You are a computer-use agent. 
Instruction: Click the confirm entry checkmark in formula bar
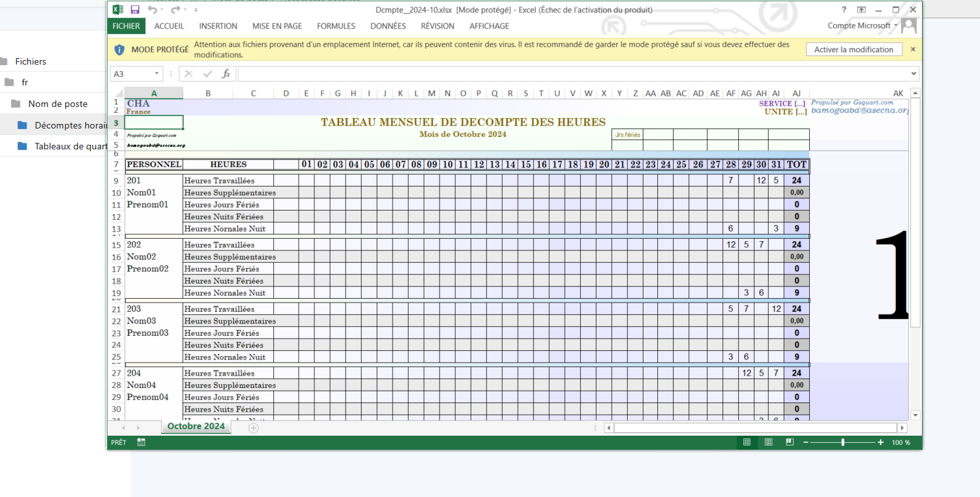tap(207, 74)
